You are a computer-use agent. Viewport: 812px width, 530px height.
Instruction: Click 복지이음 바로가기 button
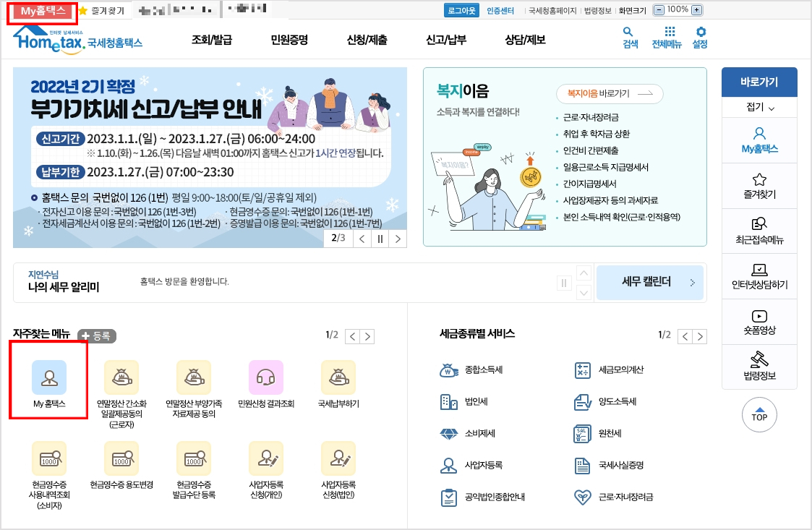(x=610, y=94)
